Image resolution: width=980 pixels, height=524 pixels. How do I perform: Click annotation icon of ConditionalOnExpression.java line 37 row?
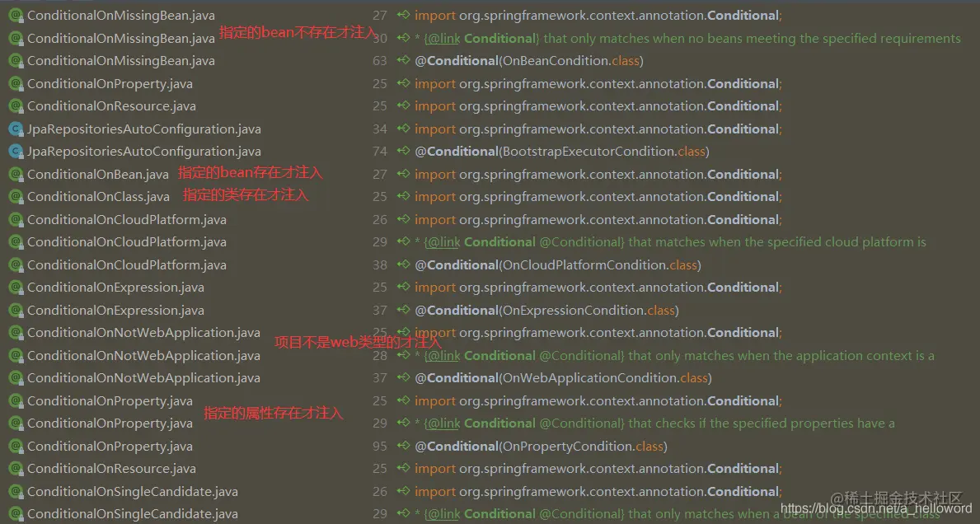[x=16, y=311]
